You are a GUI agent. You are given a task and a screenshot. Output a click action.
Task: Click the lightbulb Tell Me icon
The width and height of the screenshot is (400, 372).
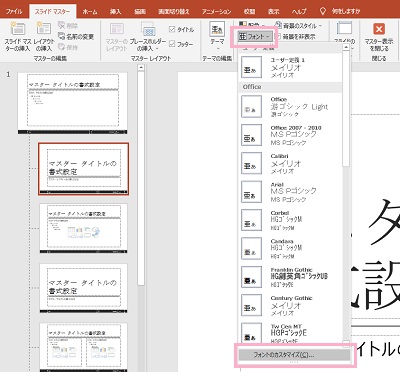[322, 11]
